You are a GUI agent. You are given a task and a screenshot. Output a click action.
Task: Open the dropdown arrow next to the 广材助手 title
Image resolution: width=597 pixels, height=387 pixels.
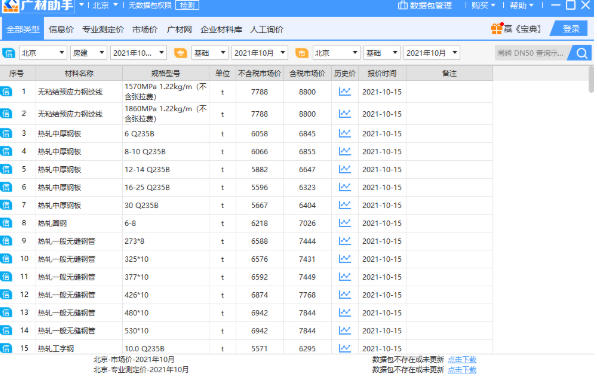point(81,5)
